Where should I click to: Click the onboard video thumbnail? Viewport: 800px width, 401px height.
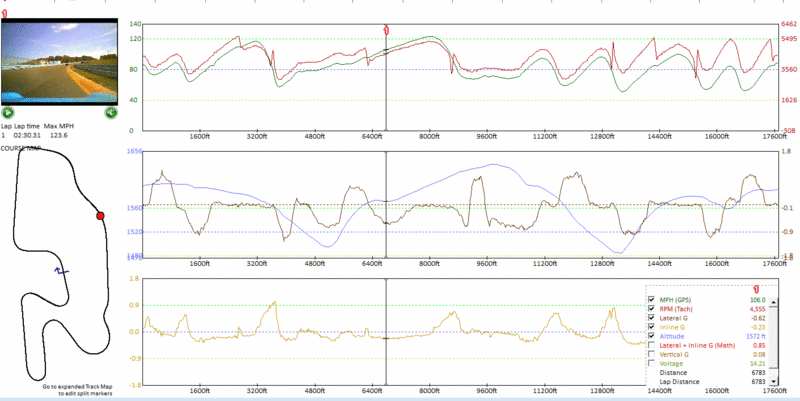click(x=59, y=62)
